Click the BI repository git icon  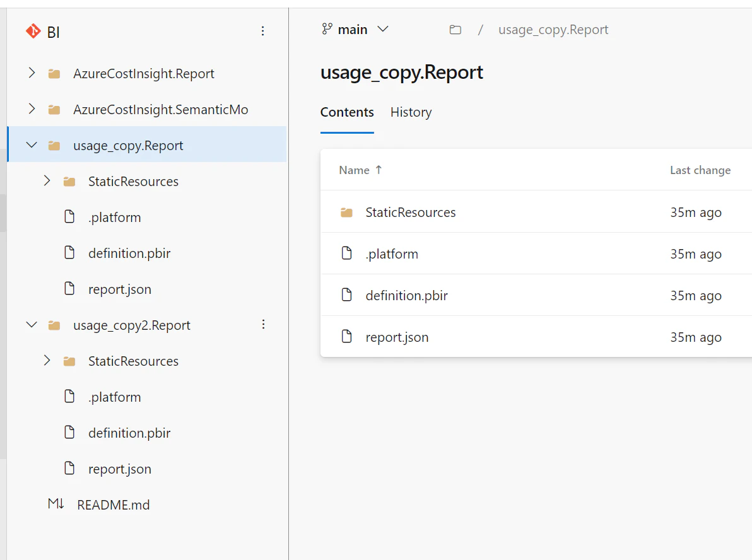click(33, 32)
